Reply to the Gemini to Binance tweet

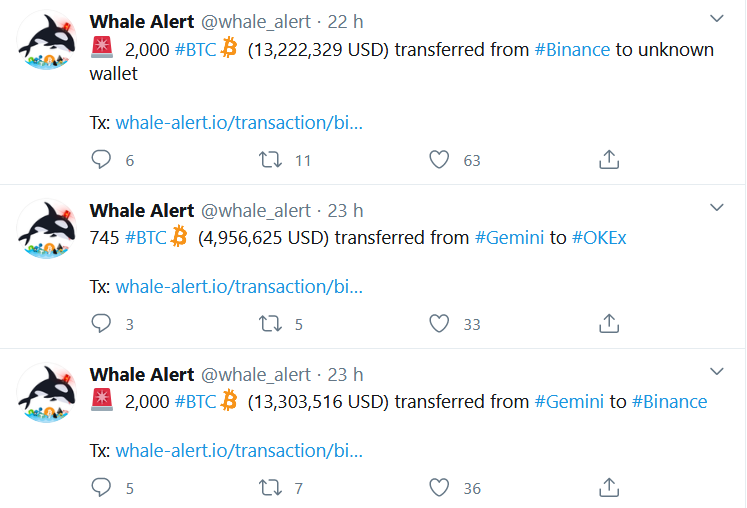point(101,487)
